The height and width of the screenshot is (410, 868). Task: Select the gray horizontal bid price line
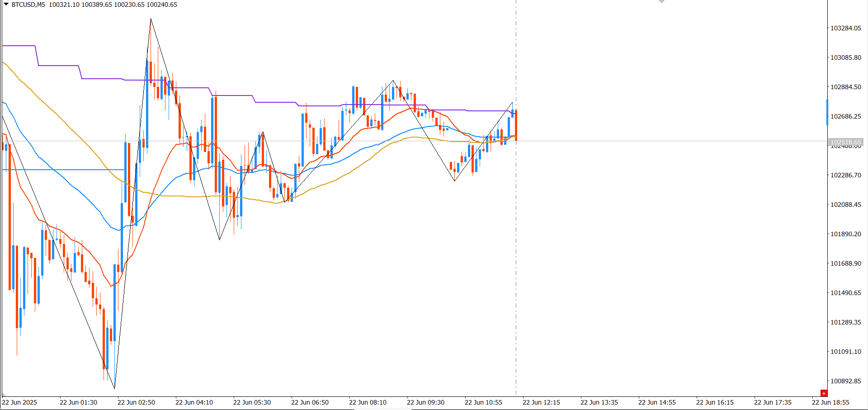coord(669,142)
